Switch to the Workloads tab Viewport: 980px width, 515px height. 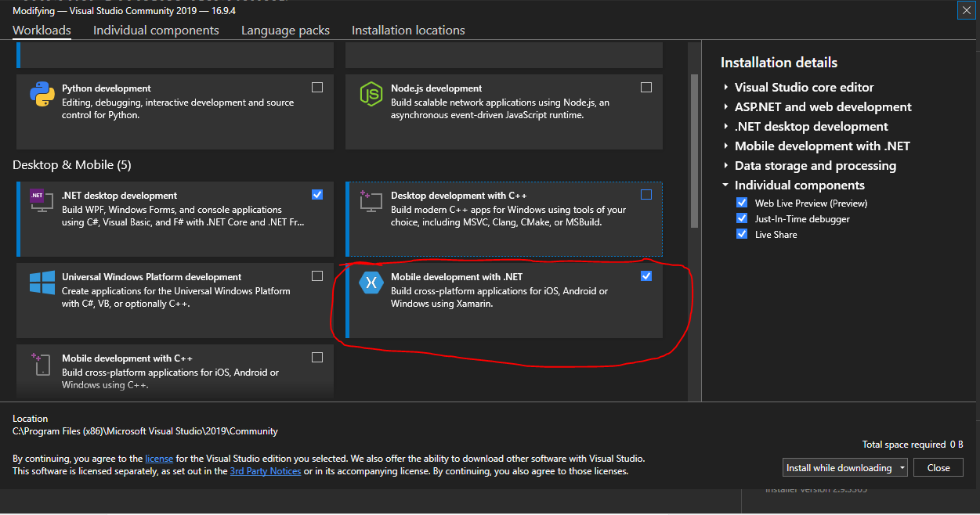tap(42, 31)
